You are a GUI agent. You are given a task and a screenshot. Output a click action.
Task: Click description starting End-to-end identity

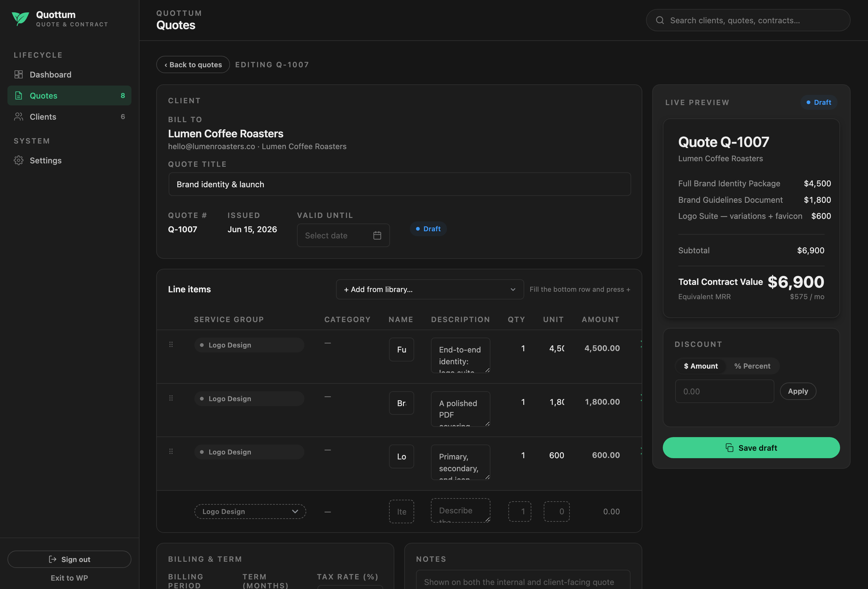[x=461, y=355]
